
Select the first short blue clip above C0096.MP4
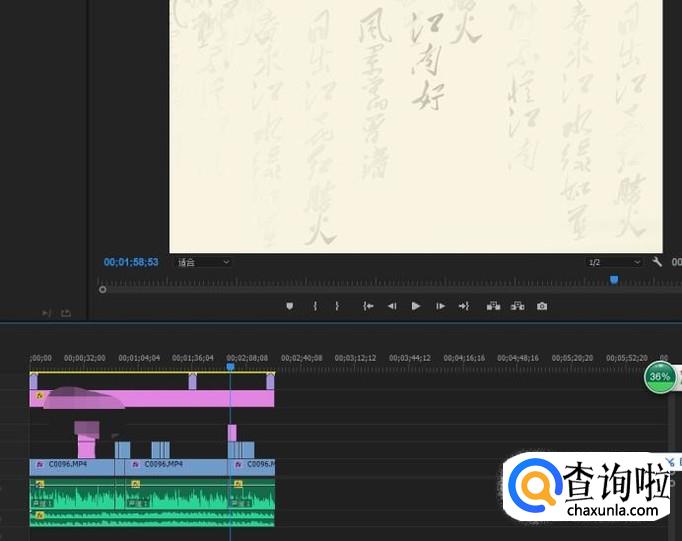tap(123, 450)
